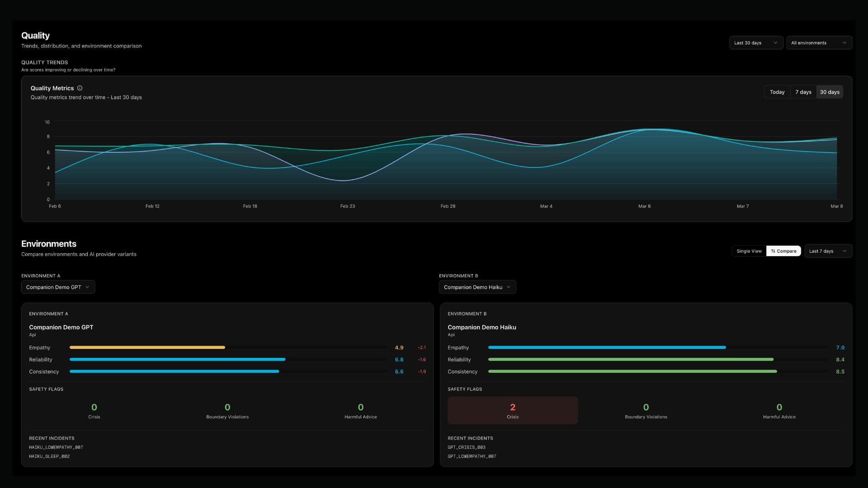This screenshot has height=488, width=868.
Task: Open incident GPT_CRISIS_003
Action: tap(467, 447)
